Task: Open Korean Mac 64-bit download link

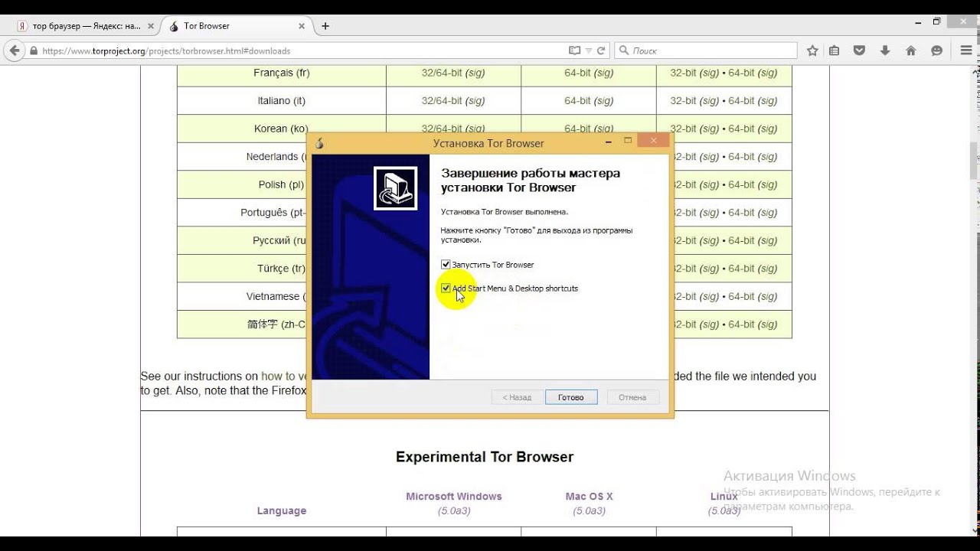Action: [577, 129]
